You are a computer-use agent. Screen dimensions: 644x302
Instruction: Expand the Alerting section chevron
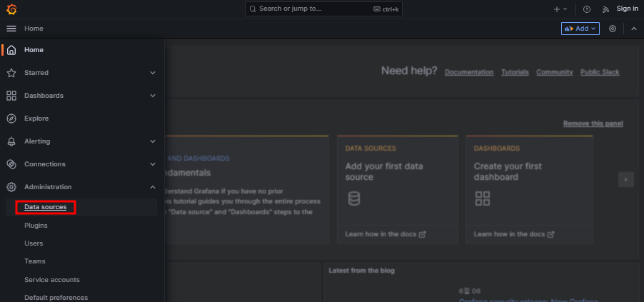point(153,141)
